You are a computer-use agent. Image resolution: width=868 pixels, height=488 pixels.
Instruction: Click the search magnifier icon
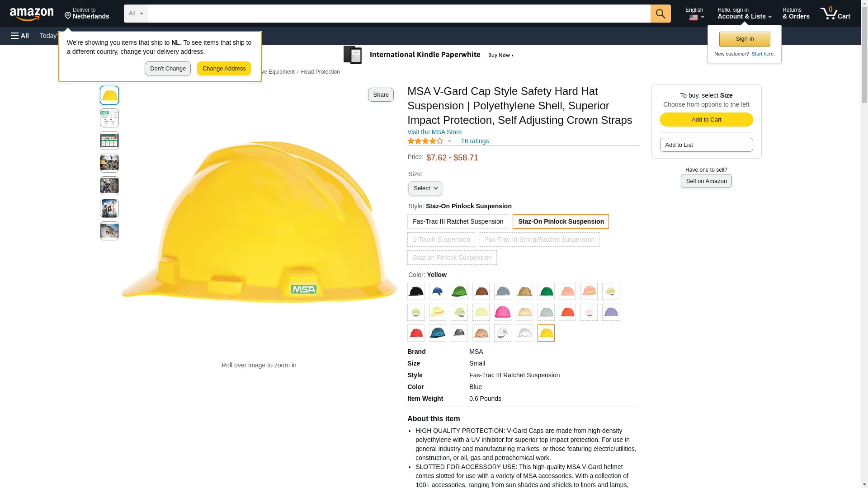[x=660, y=14]
